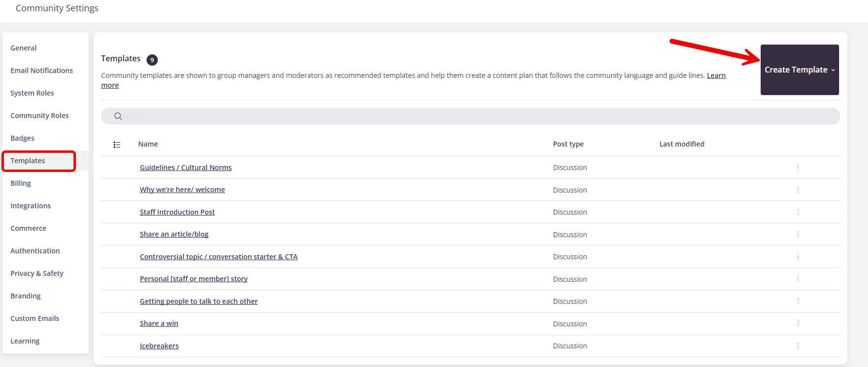
Task: Click Discussion post type in Share a win row
Action: (x=570, y=324)
